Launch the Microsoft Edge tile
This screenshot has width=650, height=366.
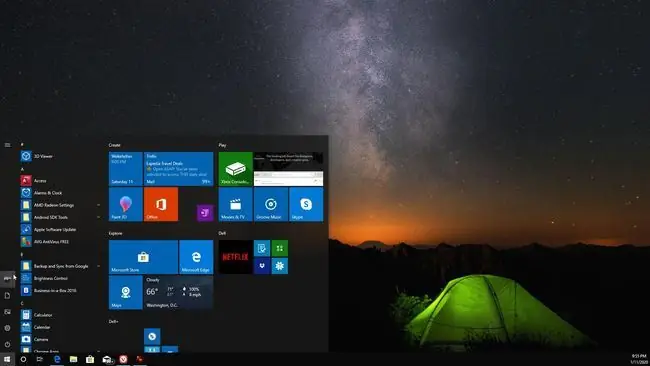click(196, 257)
